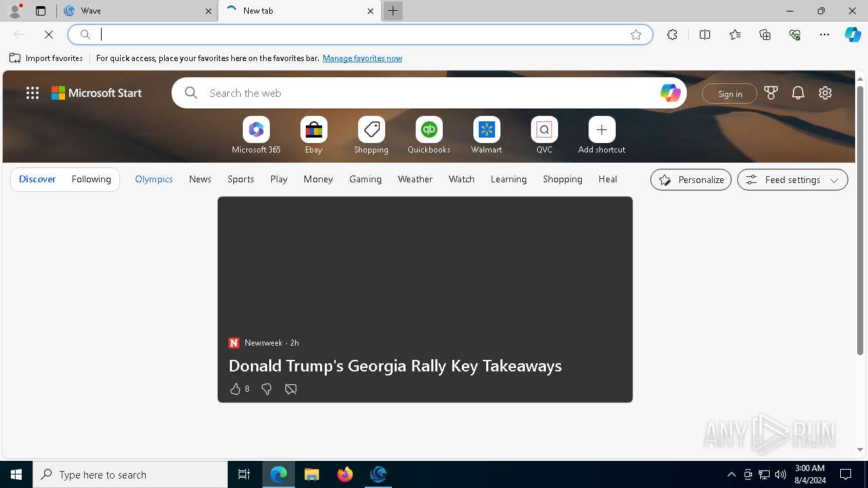Click the Personalize button
The image size is (868, 488).
tap(691, 180)
